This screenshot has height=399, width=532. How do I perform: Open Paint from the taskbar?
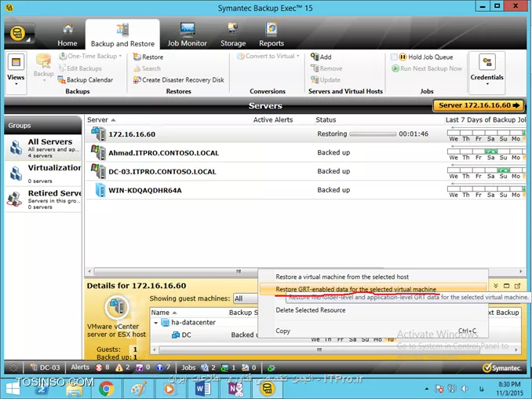point(138,389)
